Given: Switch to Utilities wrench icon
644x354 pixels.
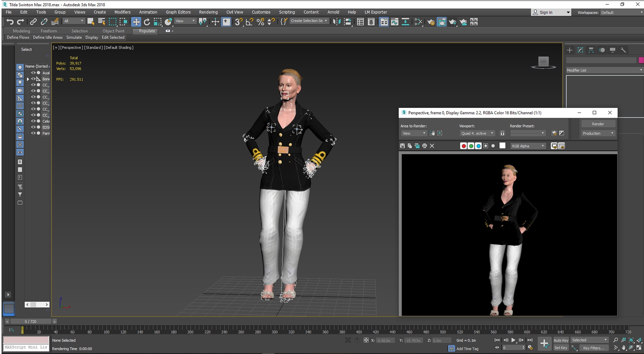Looking at the screenshot, I should coord(623,50).
